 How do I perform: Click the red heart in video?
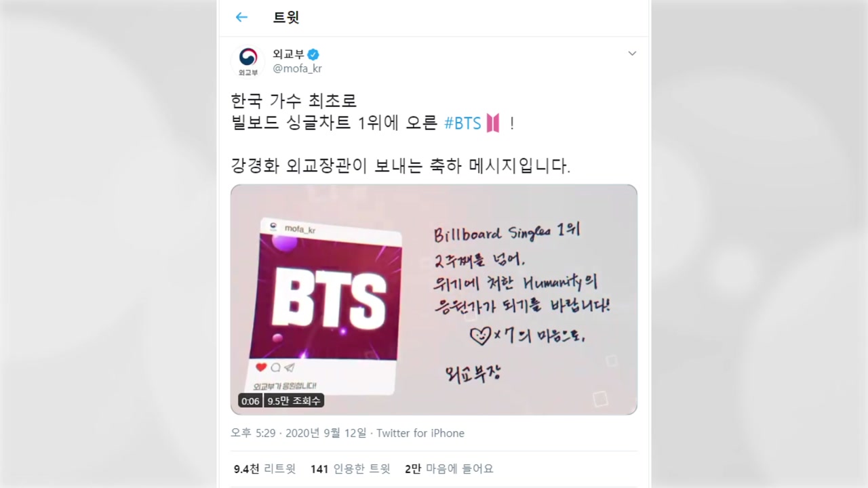[x=261, y=367]
